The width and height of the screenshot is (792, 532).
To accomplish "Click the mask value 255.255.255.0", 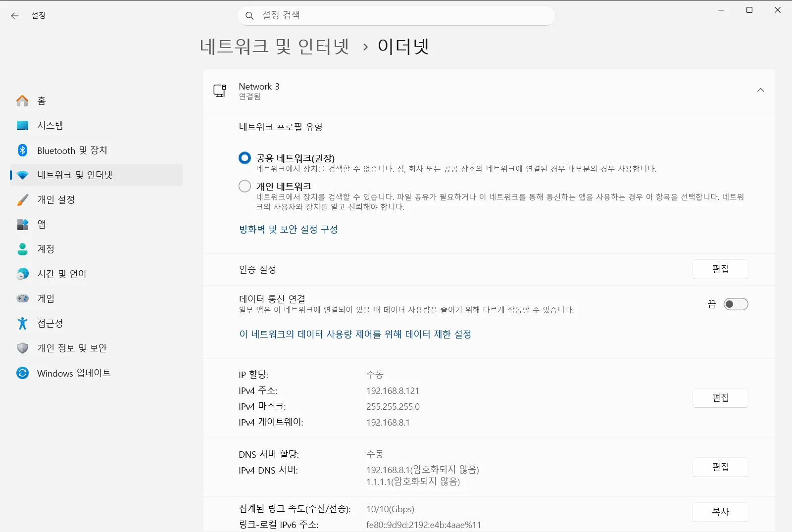I will (393, 407).
